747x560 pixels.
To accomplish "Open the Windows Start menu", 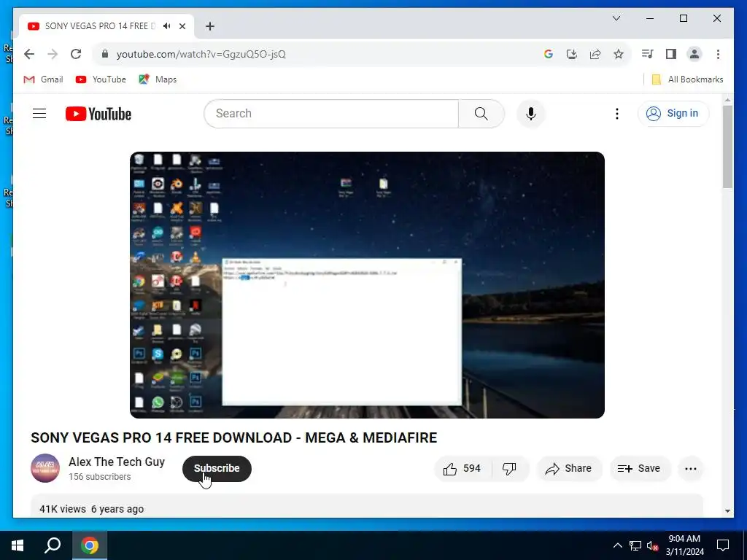I will (x=18, y=545).
